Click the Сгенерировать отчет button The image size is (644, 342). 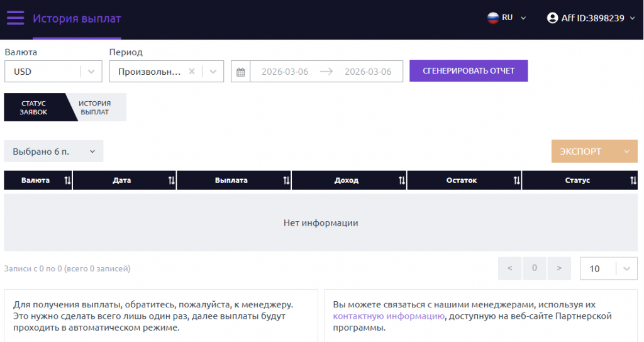click(x=469, y=71)
